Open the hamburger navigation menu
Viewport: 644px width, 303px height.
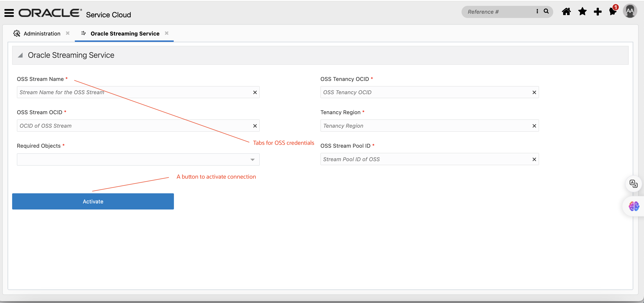coord(9,13)
